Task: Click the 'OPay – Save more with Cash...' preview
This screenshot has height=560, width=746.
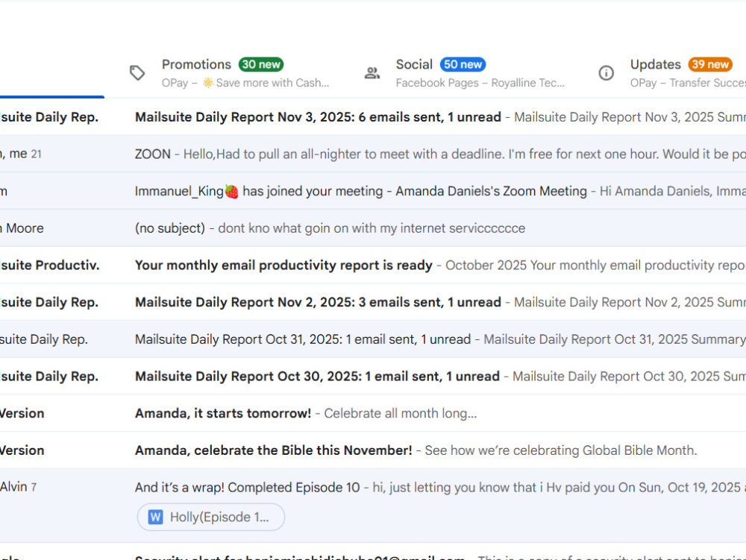Action: [x=245, y=83]
